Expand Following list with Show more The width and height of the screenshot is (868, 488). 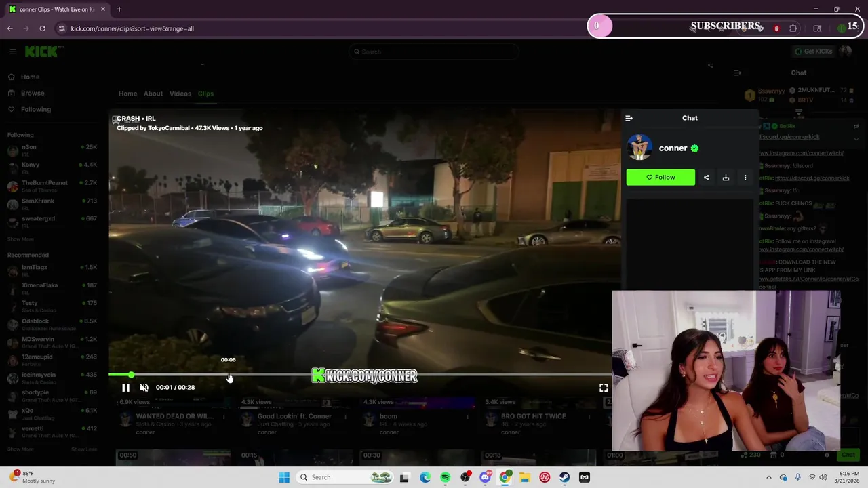(20, 239)
